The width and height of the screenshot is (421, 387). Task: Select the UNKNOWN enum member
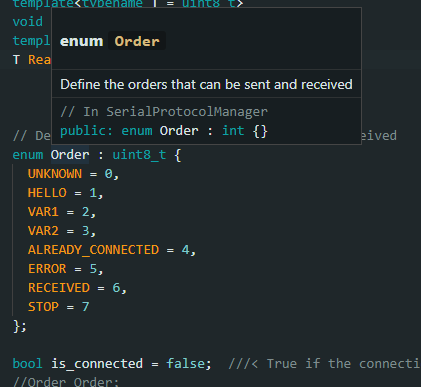pyautogui.click(x=55, y=174)
